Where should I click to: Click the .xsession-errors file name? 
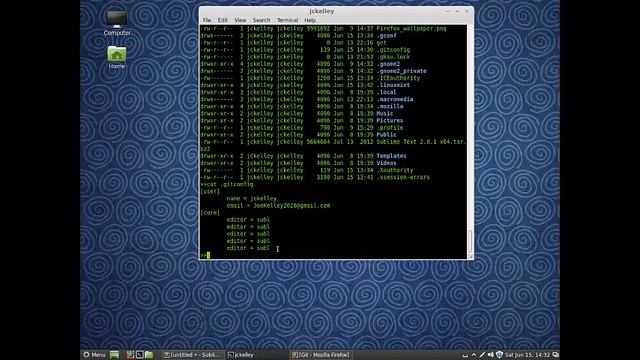[403, 177]
